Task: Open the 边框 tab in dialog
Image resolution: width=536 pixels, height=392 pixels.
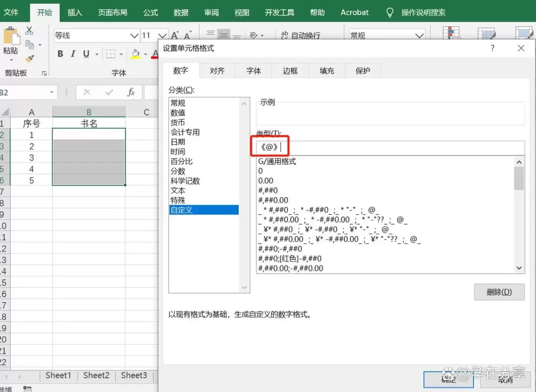Action: click(x=290, y=71)
